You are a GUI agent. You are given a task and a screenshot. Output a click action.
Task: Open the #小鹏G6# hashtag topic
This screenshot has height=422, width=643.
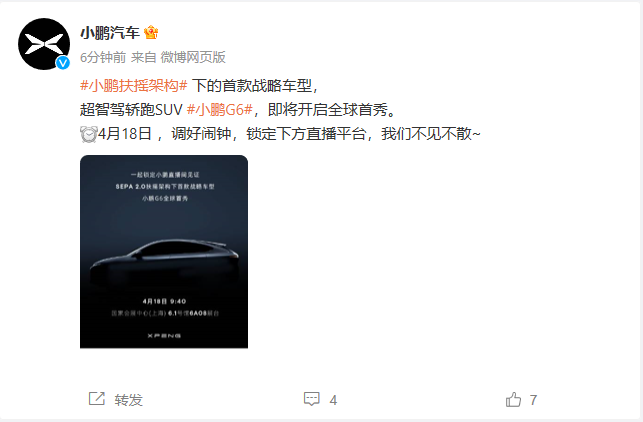pyautogui.click(x=219, y=109)
